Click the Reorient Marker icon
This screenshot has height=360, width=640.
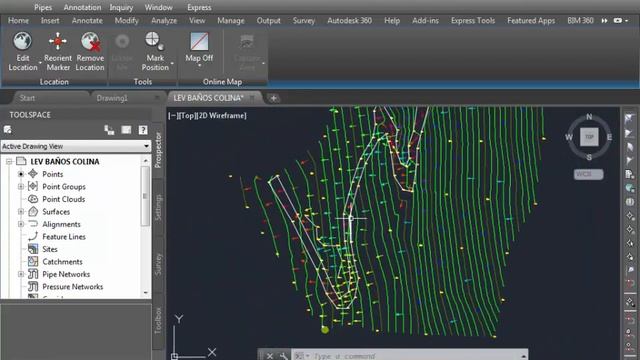58,41
